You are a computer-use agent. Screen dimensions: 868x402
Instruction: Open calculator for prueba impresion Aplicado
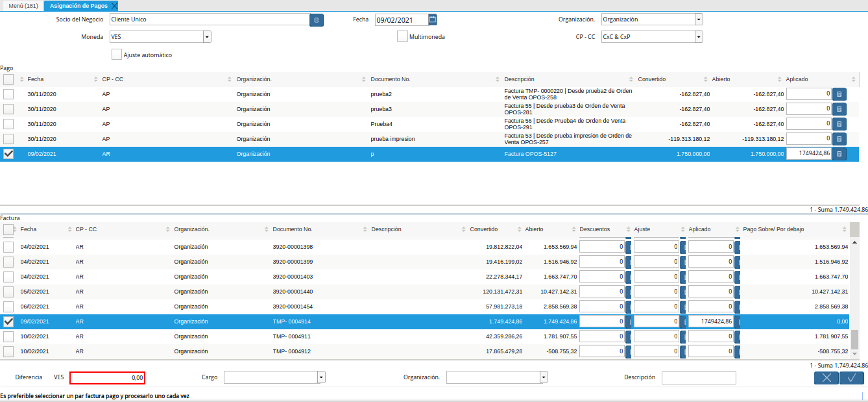pyautogui.click(x=839, y=139)
